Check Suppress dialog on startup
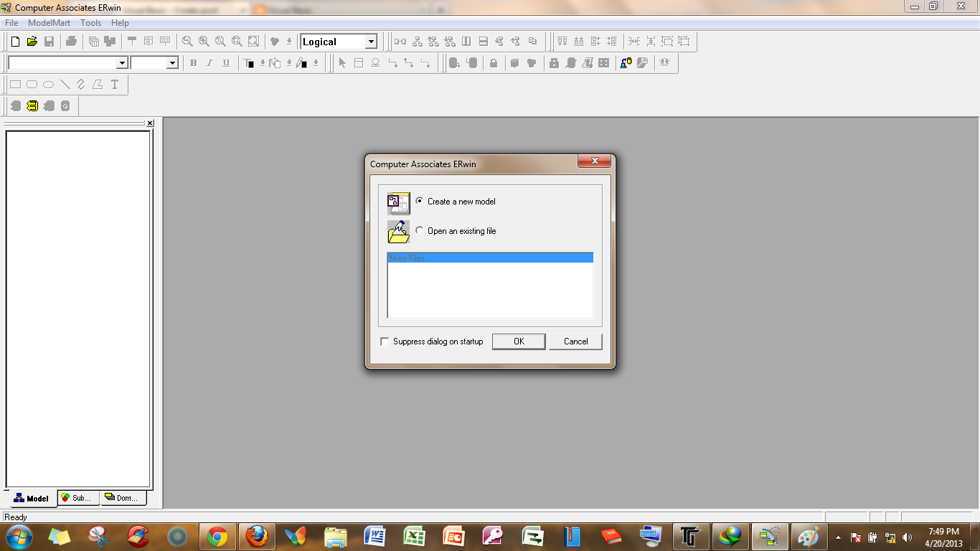980x551 pixels. [x=385, y=342]
